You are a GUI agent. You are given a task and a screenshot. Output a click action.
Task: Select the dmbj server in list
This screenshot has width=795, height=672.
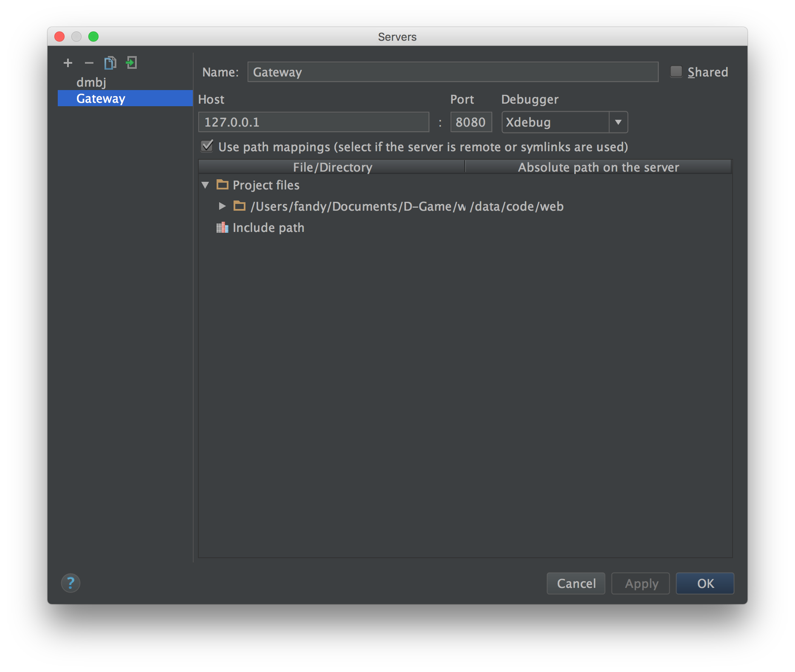tap(91, 82)
